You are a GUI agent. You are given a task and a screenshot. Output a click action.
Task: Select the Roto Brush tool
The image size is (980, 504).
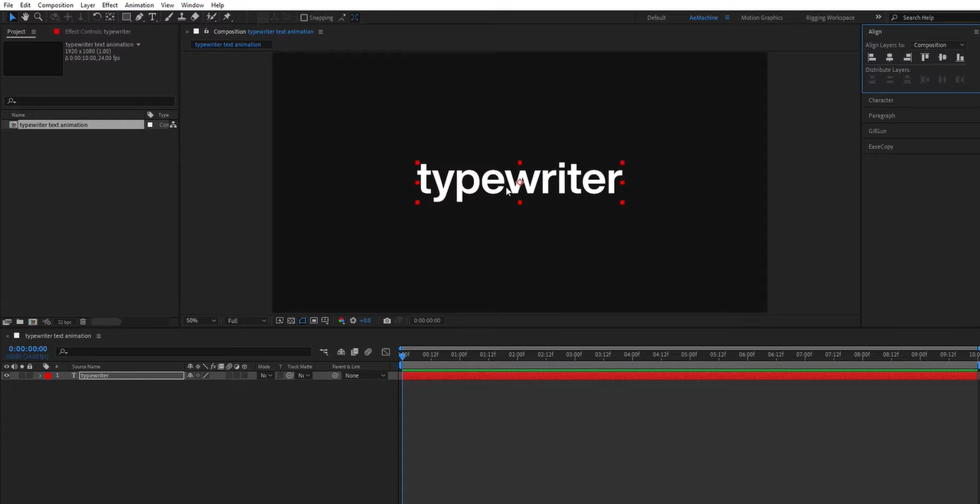tap(211, 17)
